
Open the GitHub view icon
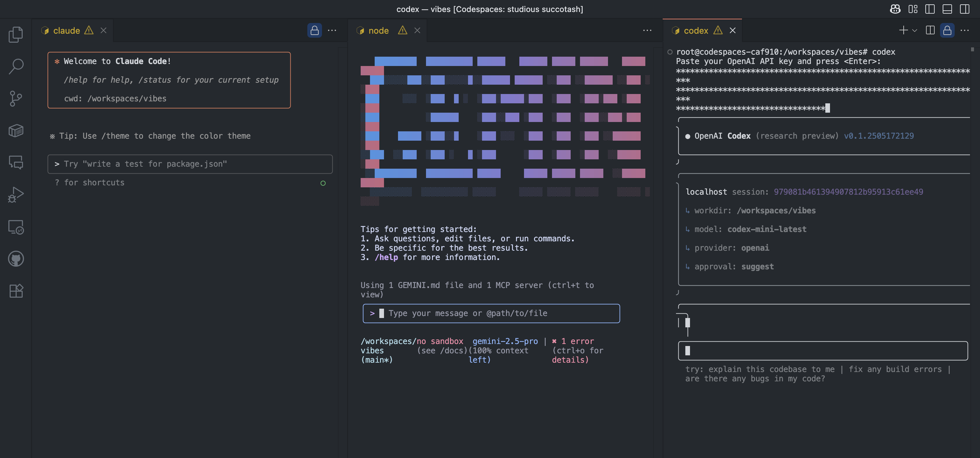[16, 259]
